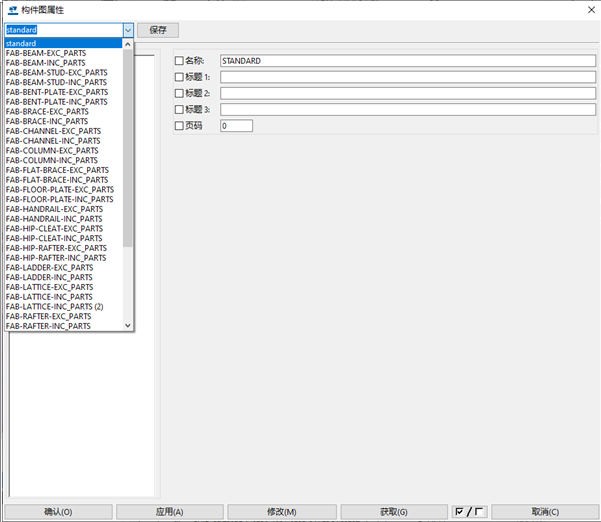Check the 页码 checkbox
The height and width of the screenshot is (522, 601).
pyautogui.click(x=179, y=126)
